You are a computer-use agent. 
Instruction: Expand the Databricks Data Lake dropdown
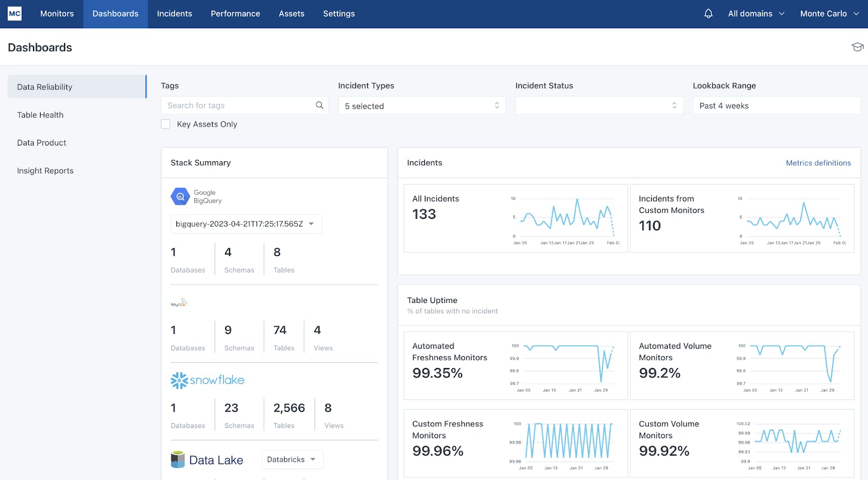[x=292, y=459]
